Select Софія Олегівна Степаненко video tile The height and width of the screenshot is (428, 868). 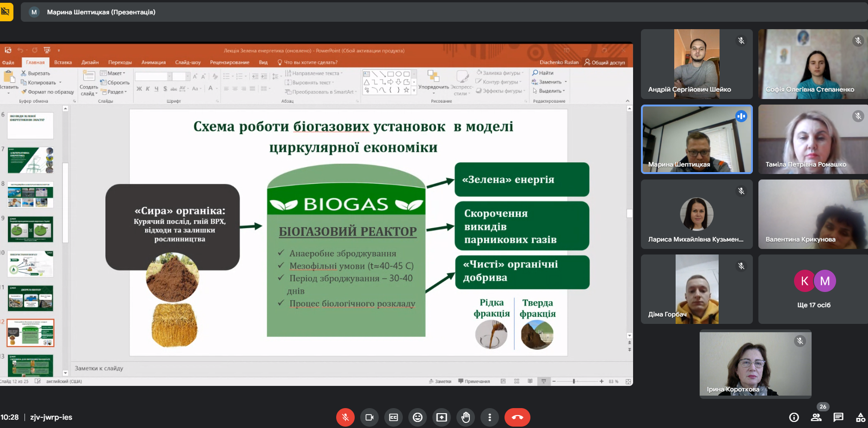pyautogui.click(x=813, y=64)
